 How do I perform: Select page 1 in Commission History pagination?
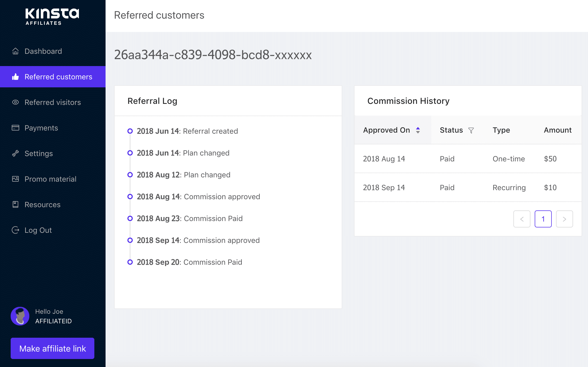click(x=543, y=219)
